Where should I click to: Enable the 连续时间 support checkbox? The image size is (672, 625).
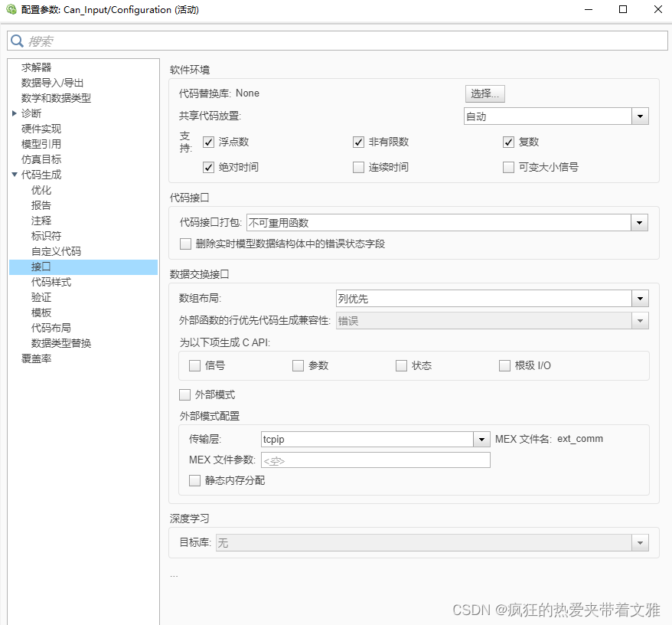click(358, 167)
